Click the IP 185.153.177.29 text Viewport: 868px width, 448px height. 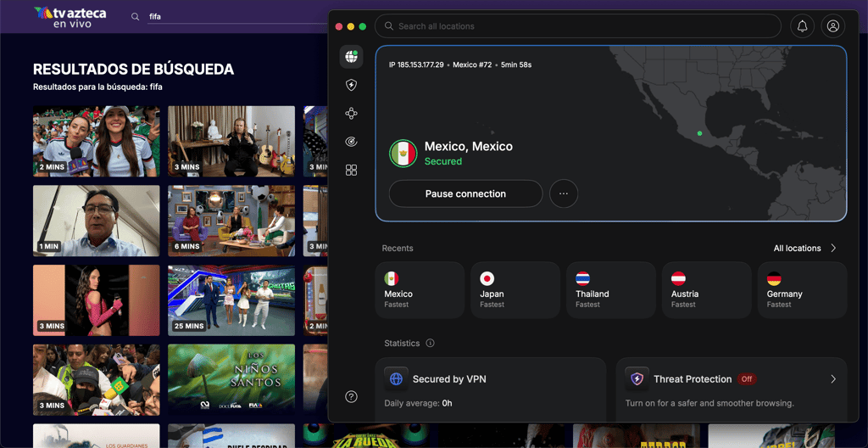tap(416, 64)
